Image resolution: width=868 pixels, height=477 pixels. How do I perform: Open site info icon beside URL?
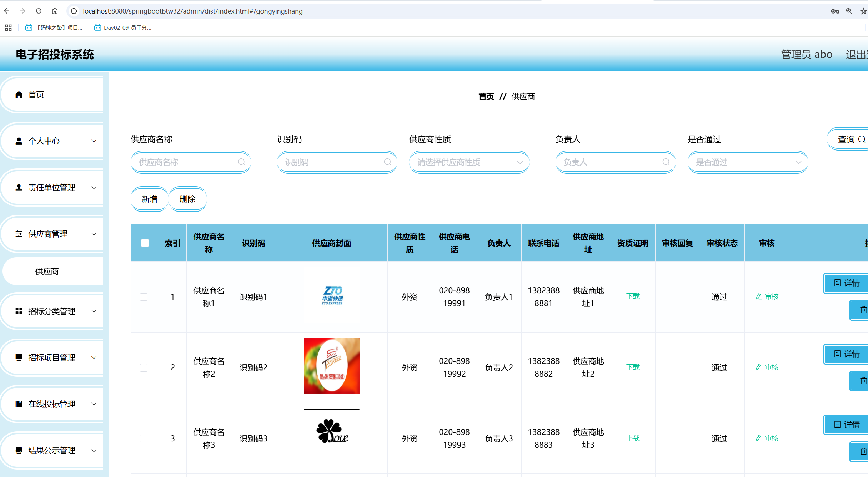(x=74, y=11)
